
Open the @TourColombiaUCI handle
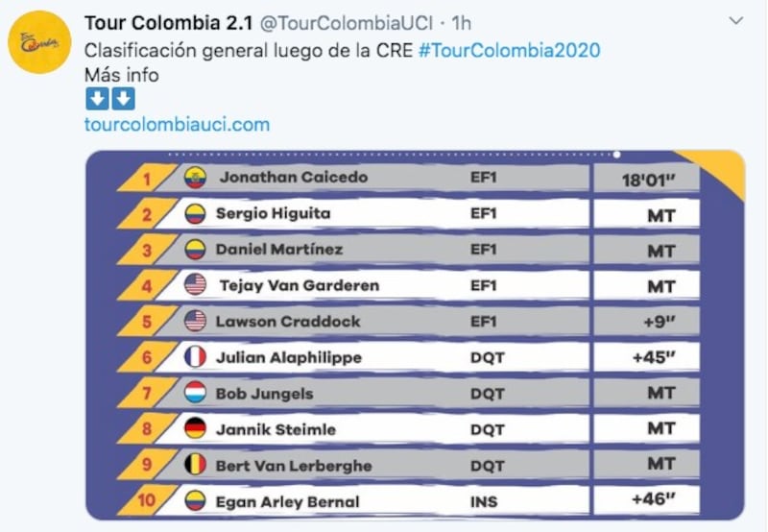pyautogui.click(x=347, y=23)
